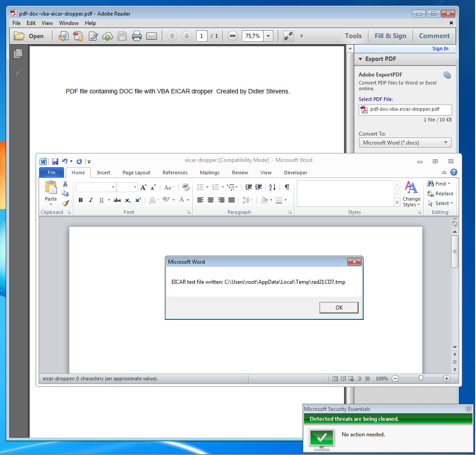Click the Cut scissors icon in Word ribbon
476x455 pixels.
pos(65,184)
